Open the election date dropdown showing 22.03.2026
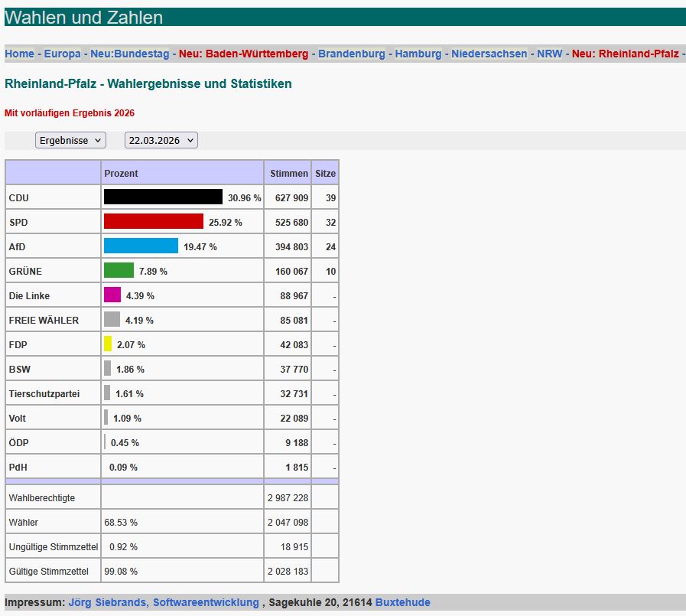The image size is (686, 616). [160, 140]
